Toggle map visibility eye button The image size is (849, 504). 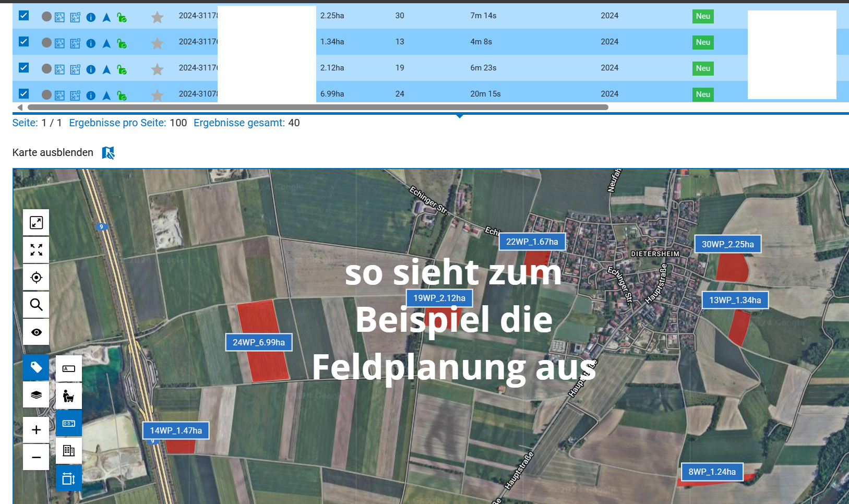coord(36,332)
